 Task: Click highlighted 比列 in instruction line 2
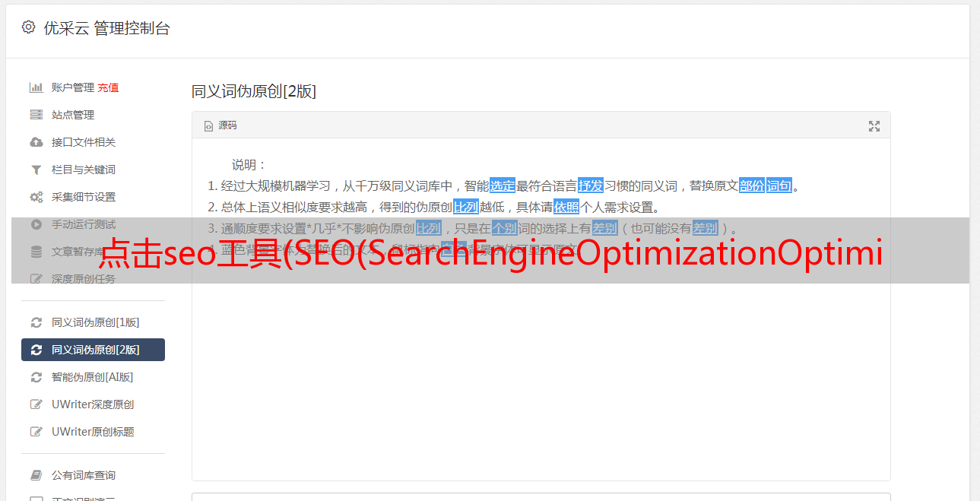click(x=466, y=207)
